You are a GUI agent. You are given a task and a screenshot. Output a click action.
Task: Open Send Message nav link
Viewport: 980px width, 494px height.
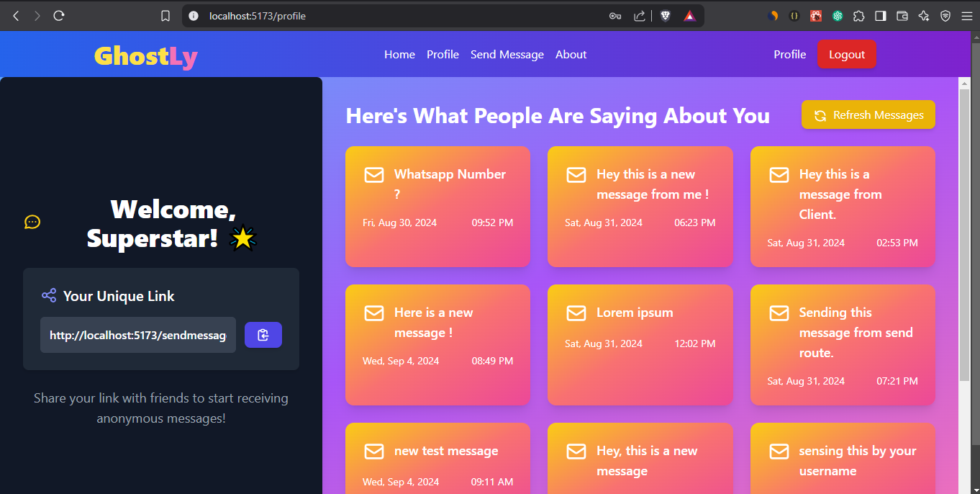(507, 55)
